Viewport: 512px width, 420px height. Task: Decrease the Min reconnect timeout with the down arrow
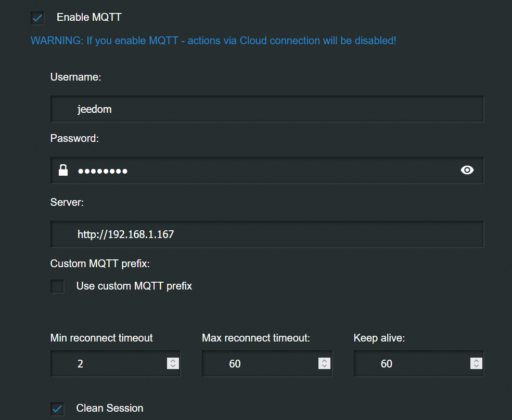[x=173, y=366]
